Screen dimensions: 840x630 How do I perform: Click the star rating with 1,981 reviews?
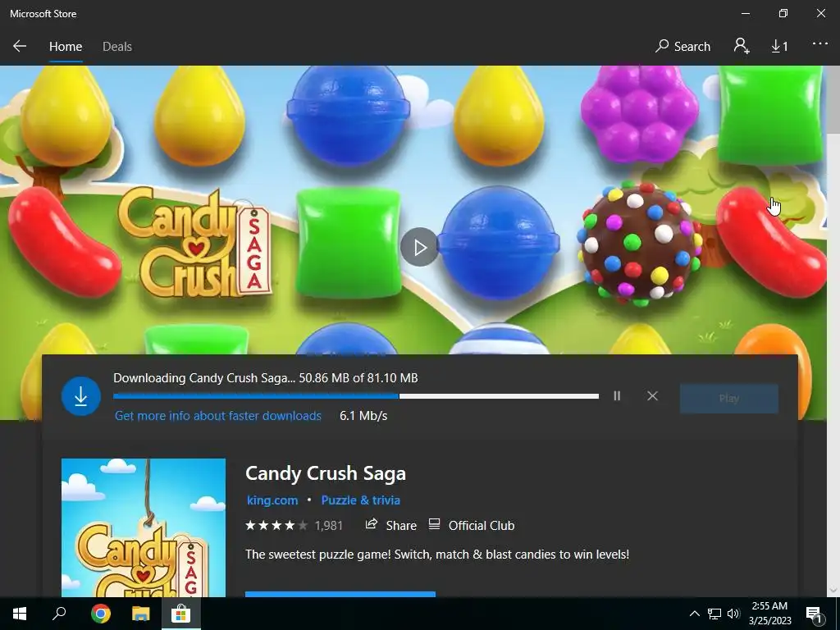coord(294,526)
